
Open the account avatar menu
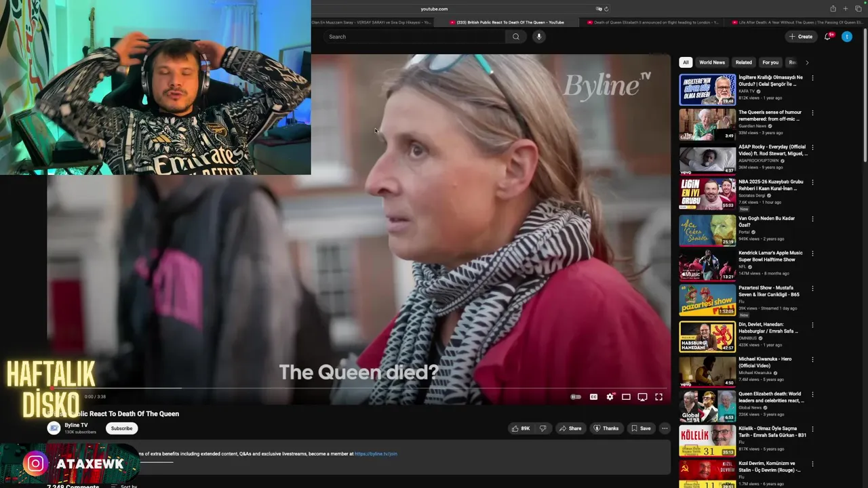(846, 37)
